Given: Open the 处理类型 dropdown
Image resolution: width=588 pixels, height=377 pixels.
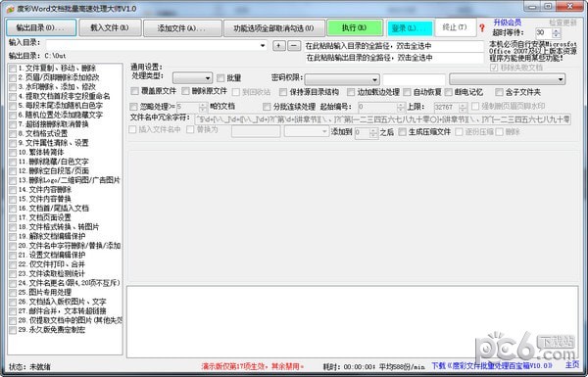Looking at the screenshot, I should click(192, 78).
